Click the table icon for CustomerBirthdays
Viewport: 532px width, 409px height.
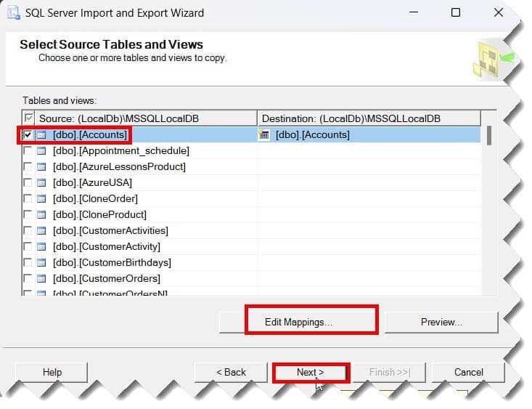pyautogui.click(x=41, y=262)
